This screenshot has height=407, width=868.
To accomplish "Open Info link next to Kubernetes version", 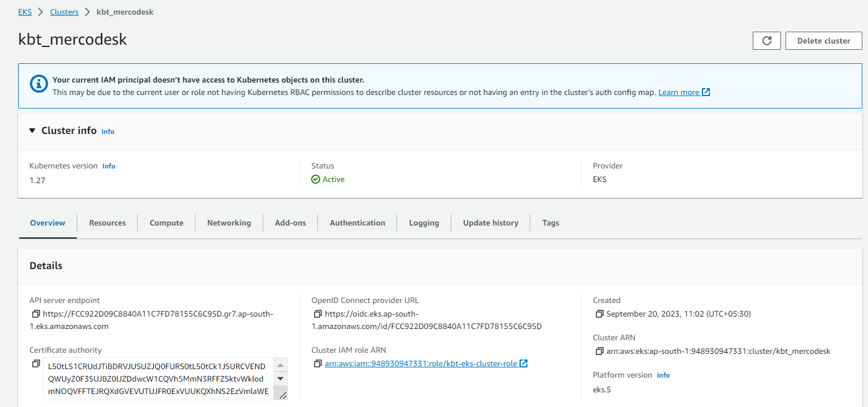I will tap(109, 166).
